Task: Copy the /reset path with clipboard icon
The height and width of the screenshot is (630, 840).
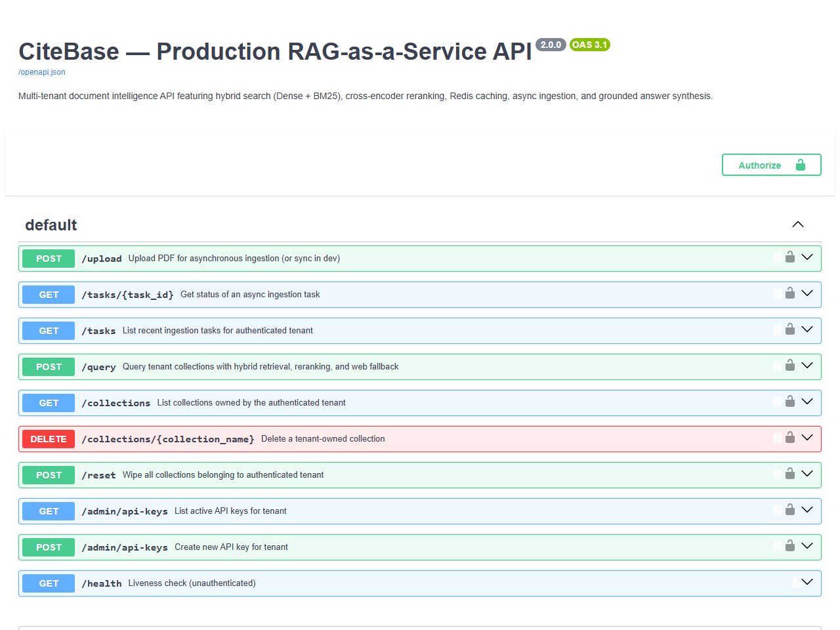Action: coord(777,474)
